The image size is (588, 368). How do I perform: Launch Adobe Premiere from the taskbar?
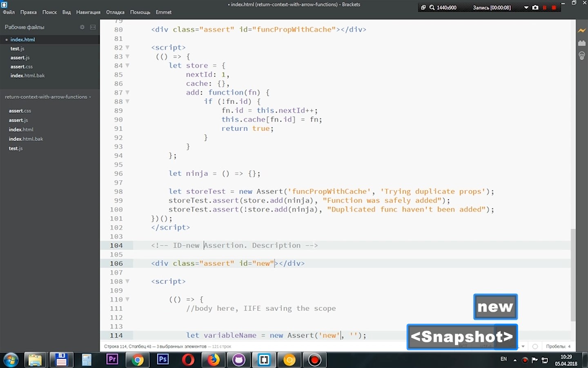pos(112,360)
